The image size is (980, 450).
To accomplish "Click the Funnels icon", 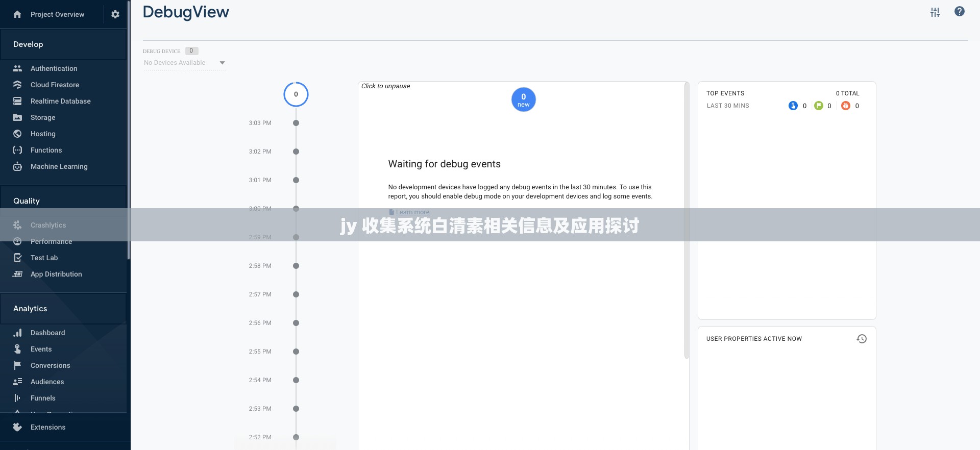I will (17, 398).
